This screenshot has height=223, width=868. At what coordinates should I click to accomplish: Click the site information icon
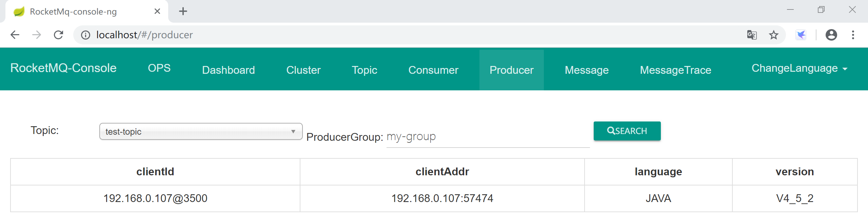coord(85,35)
